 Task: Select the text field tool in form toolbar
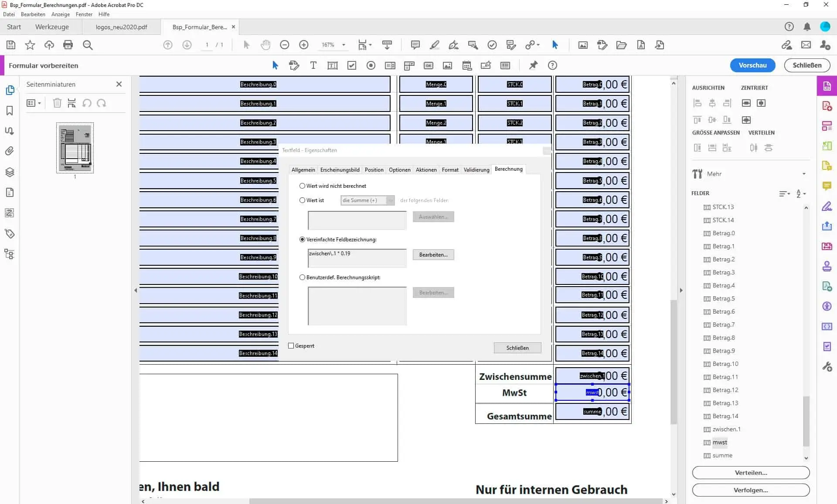pos(332,65)
